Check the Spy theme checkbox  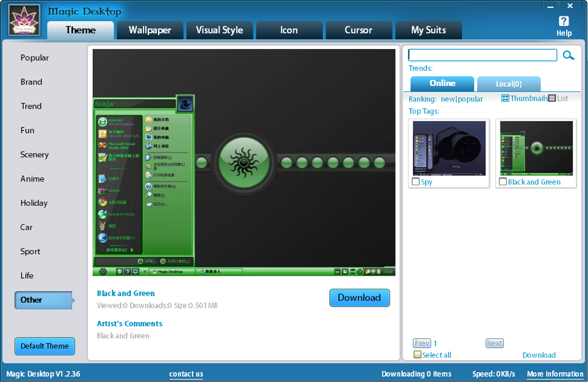(x=416, y=182)
